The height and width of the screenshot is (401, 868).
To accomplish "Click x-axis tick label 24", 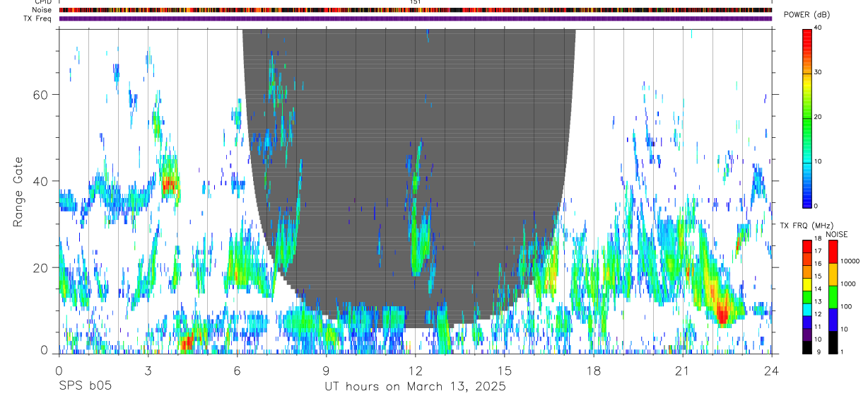I will point(771,370).
